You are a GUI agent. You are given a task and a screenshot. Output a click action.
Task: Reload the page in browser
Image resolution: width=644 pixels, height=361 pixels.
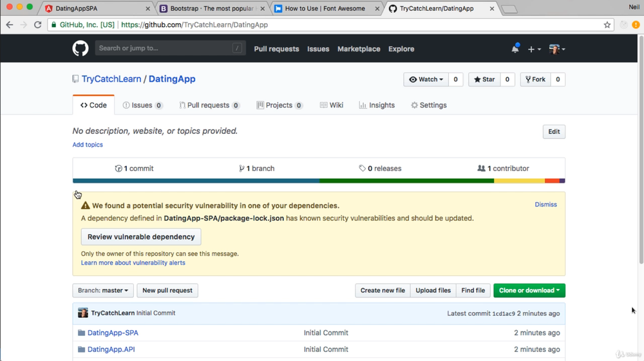[x=38, y=24]
